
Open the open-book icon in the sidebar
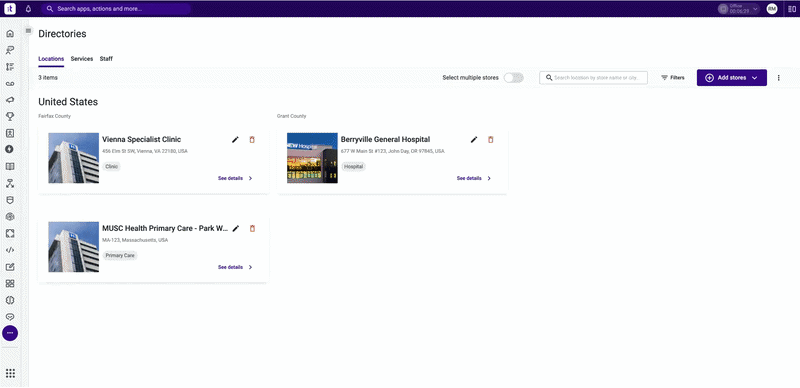coord(10,166)
